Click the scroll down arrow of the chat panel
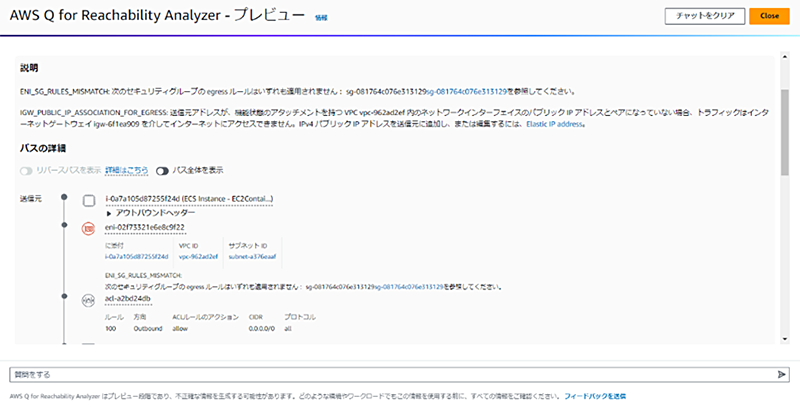 785,339
